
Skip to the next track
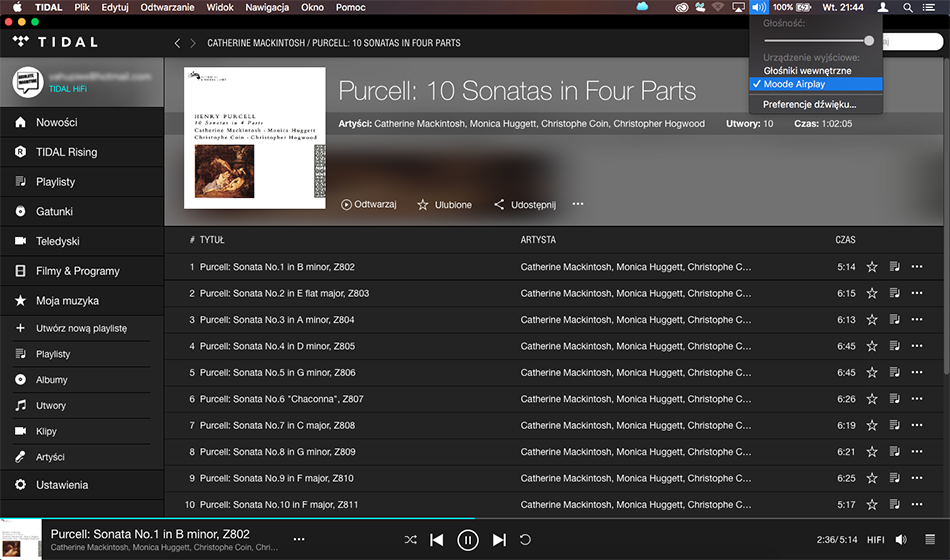[499, 539]
